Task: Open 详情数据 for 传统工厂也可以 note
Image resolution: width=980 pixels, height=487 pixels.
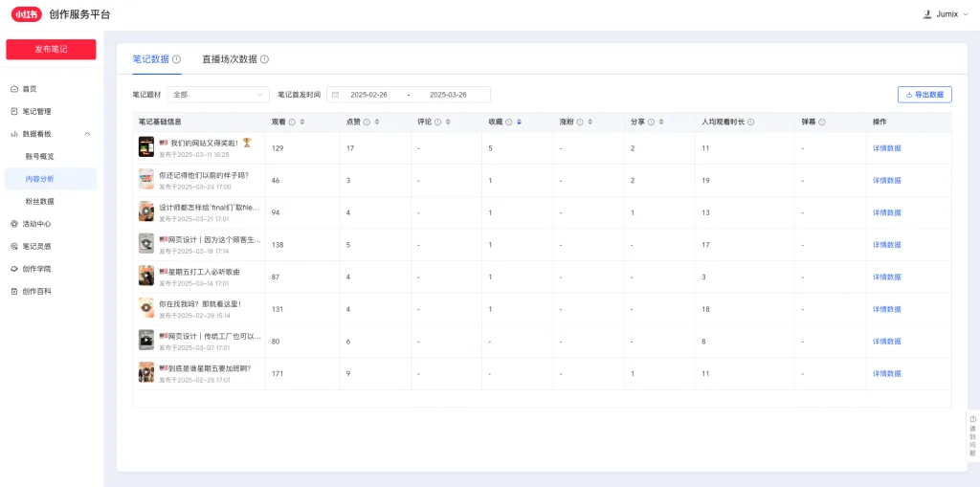Action: (x=887, y=342)
